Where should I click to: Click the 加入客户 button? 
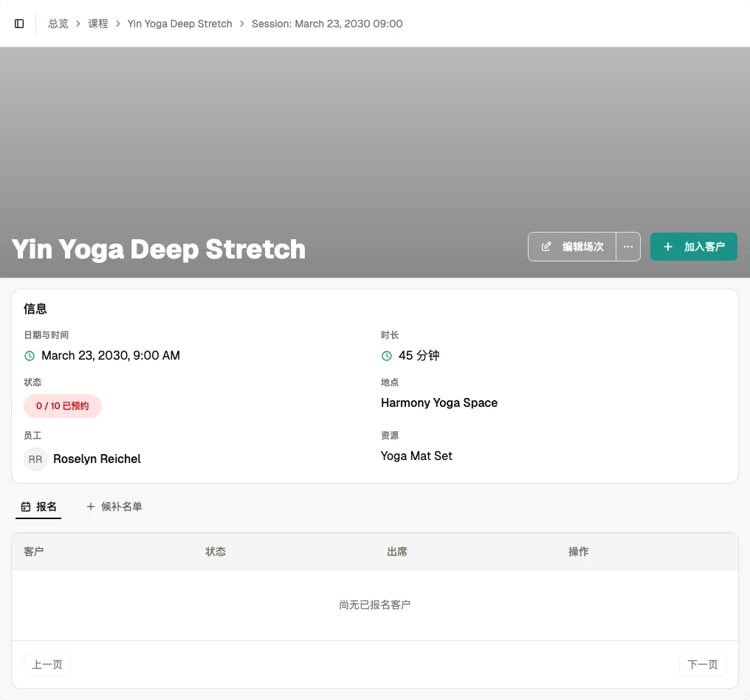[694, 247]
